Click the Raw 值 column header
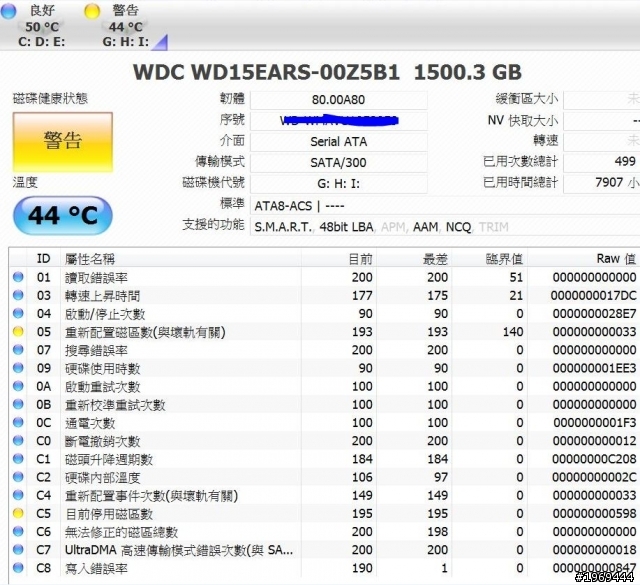The image size is (640, 585). point(583,258)
